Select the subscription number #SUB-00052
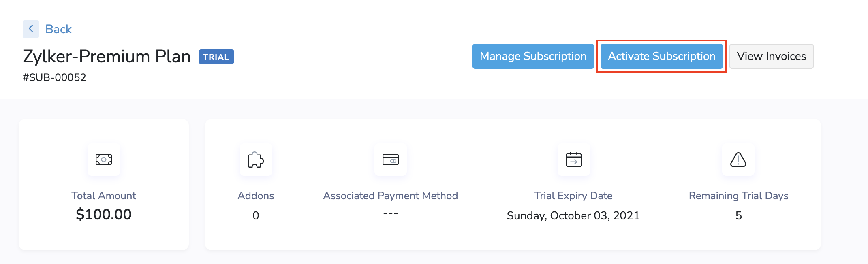This screenshot has width=868, height=264. pyautogui.click(x=54, y=77)
